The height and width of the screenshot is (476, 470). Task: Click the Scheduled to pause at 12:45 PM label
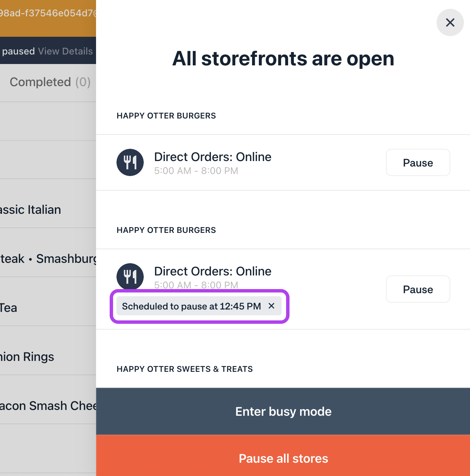click(x=191, y=306)
